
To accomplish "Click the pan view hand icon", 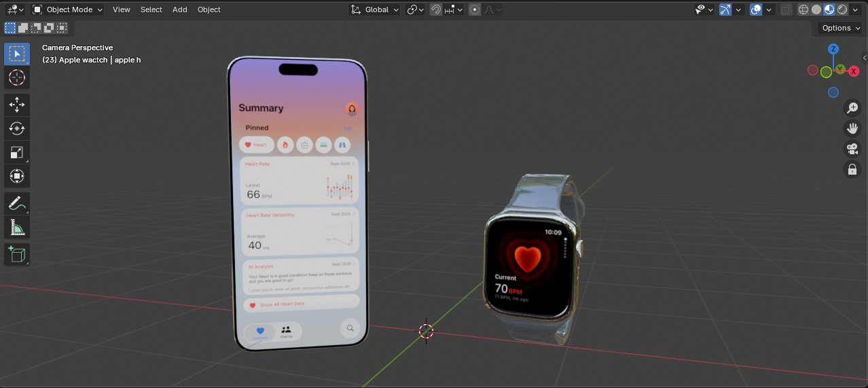I will pyautogui.click(x=852, y=128).
